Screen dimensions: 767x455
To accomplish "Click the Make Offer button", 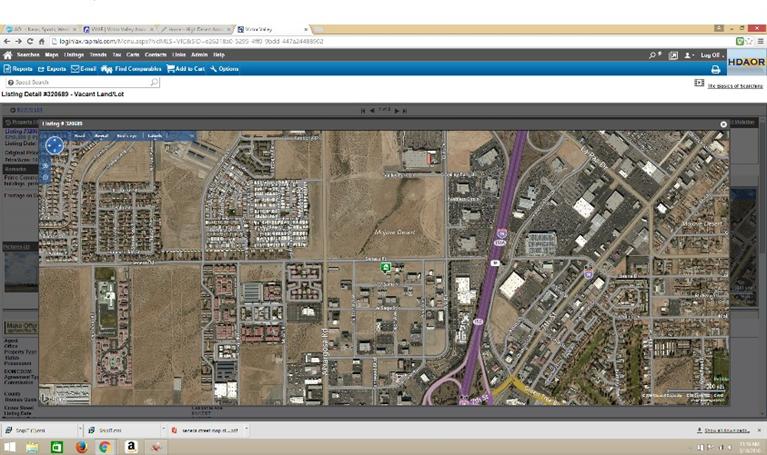I will click(x=21, y=327).
